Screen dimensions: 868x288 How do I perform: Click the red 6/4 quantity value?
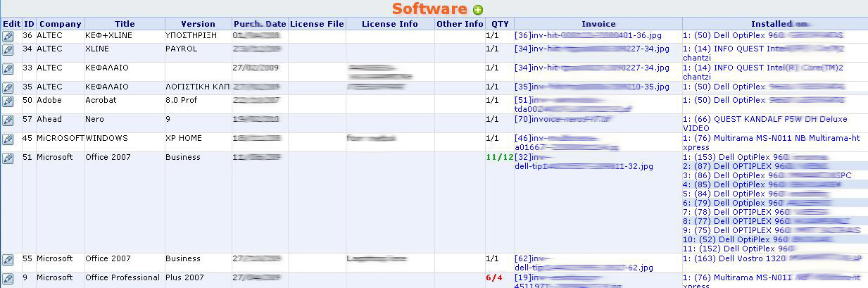[493, 277]
